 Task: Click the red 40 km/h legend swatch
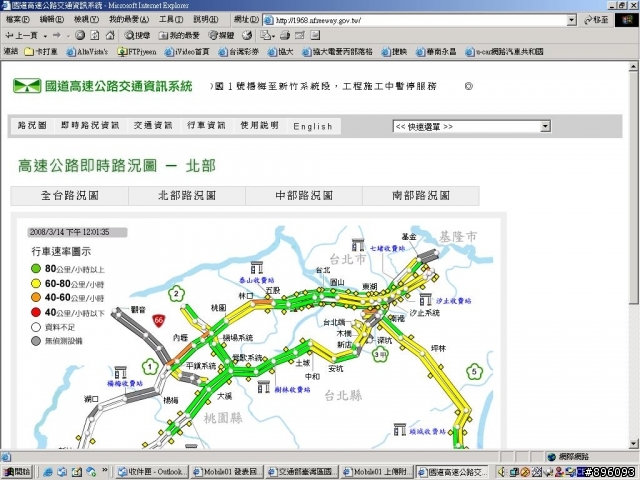coord(36,312)
